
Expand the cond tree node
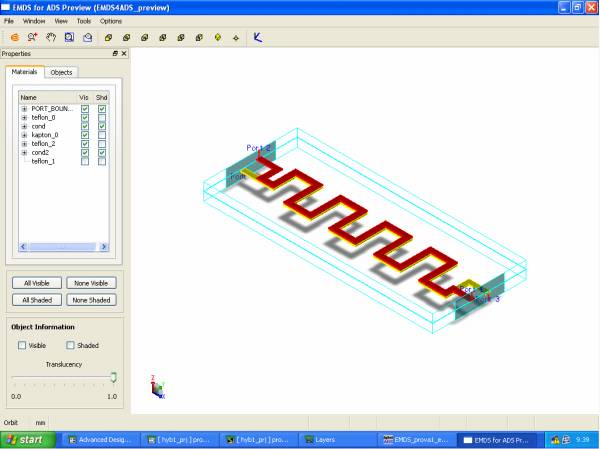coord(24,126)
